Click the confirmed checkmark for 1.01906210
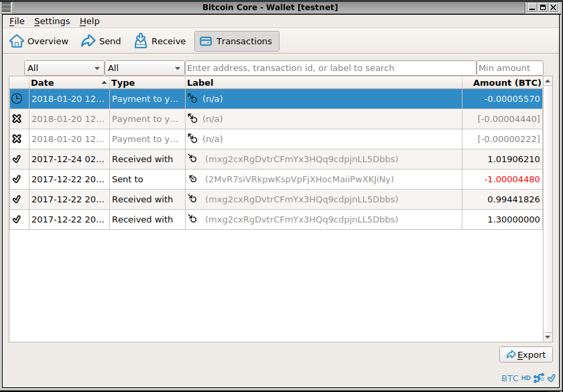 [17, 159]
